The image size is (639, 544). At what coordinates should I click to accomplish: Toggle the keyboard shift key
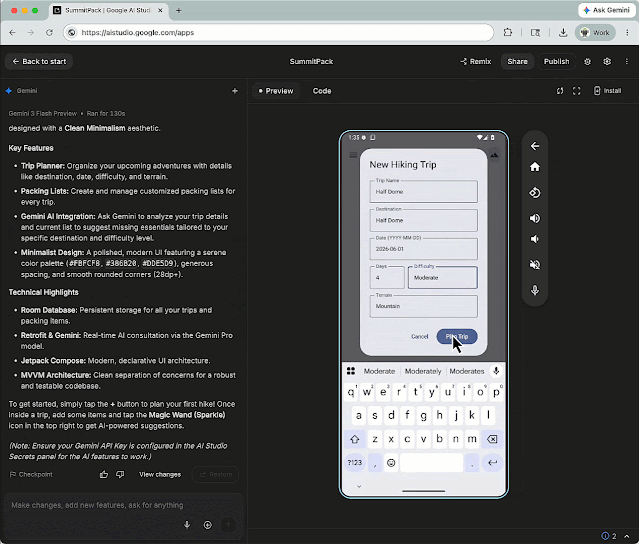(355, 439)
